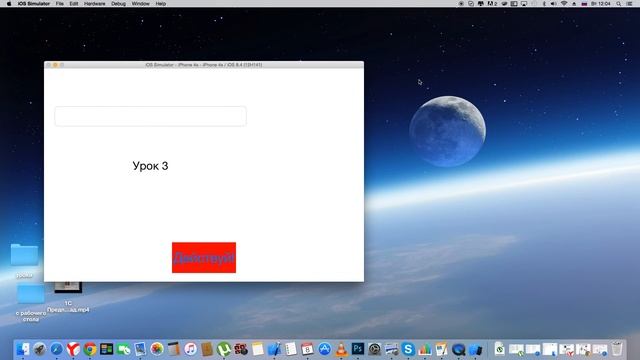Screen dimensions: 640x360
Task: Select the 'с рабочего стола' desktop folder
Action: [x=31, y=304]
